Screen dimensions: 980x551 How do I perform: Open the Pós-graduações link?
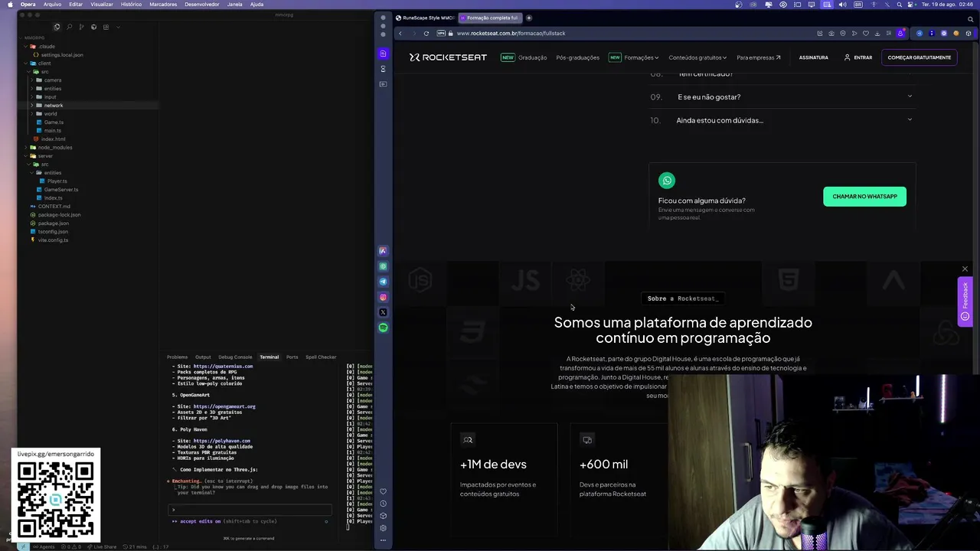pos(577,57)
